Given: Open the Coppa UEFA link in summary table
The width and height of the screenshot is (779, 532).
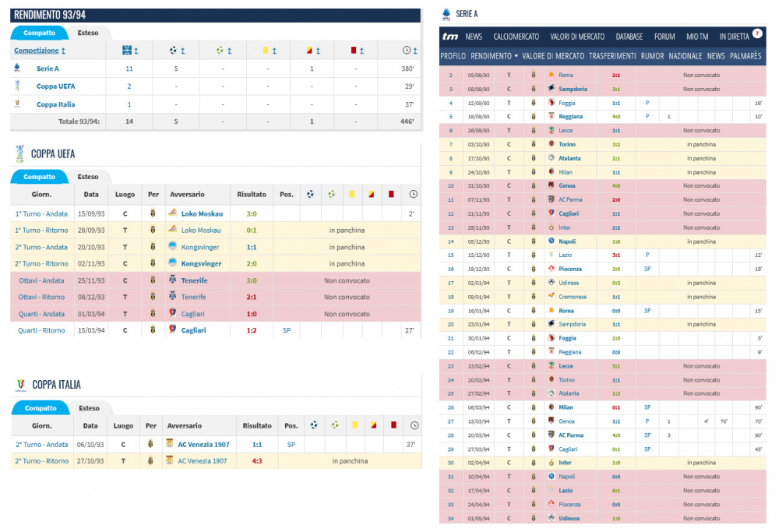Looking at the screenshot, I should 55,86.
